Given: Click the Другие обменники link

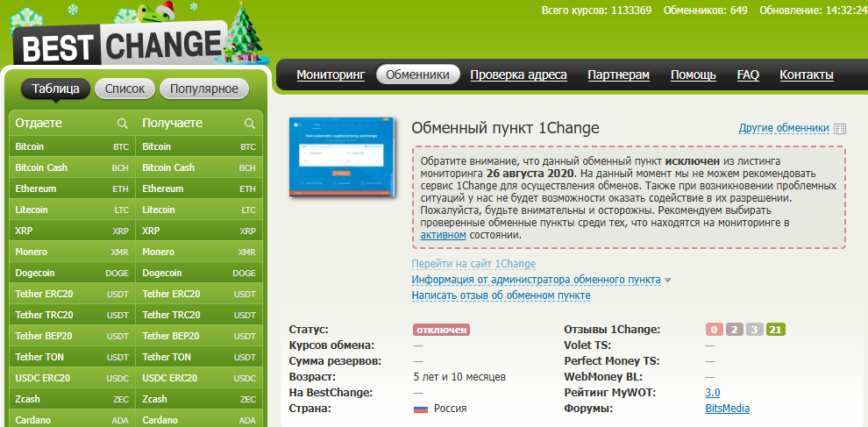Looking at the screenshot, I should coord(784,129).
